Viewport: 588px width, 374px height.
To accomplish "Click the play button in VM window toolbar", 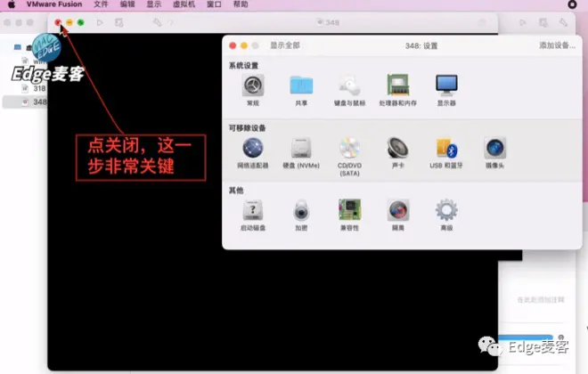I will pos(100,22).
